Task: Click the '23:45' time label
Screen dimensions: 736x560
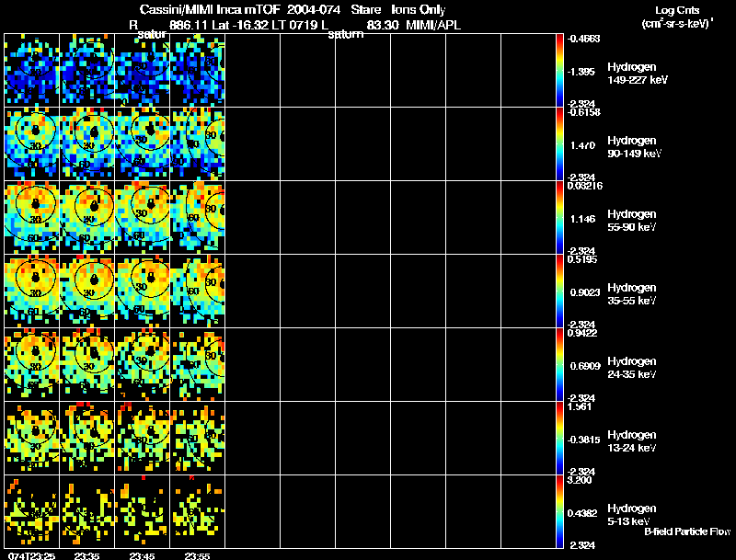Action: [x=143, y=555]
